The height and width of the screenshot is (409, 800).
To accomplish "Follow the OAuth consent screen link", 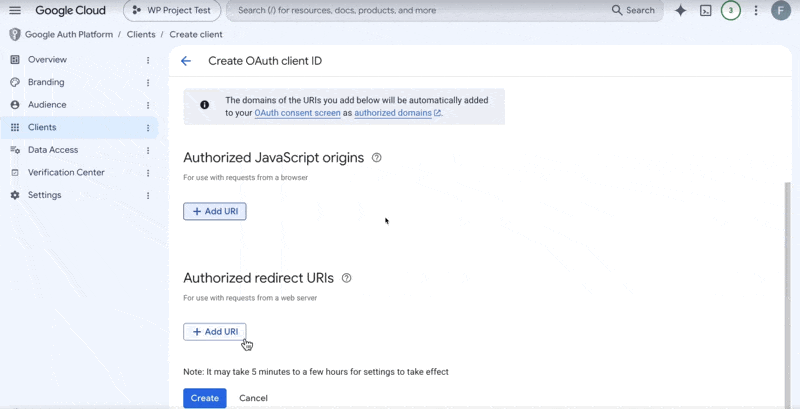I will coord(297,113).
